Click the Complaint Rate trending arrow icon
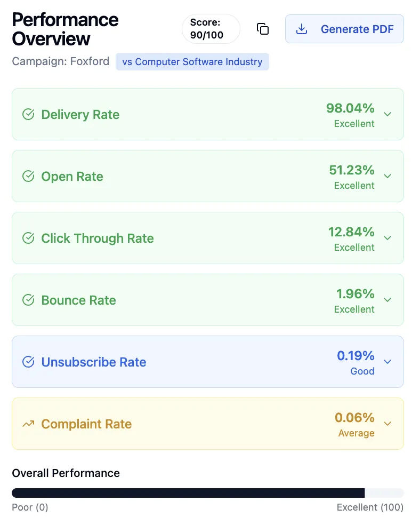 click(x=28, y=424)
